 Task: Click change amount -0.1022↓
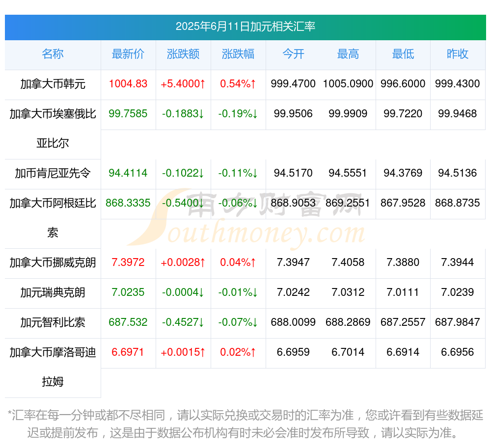pos(183,173)
